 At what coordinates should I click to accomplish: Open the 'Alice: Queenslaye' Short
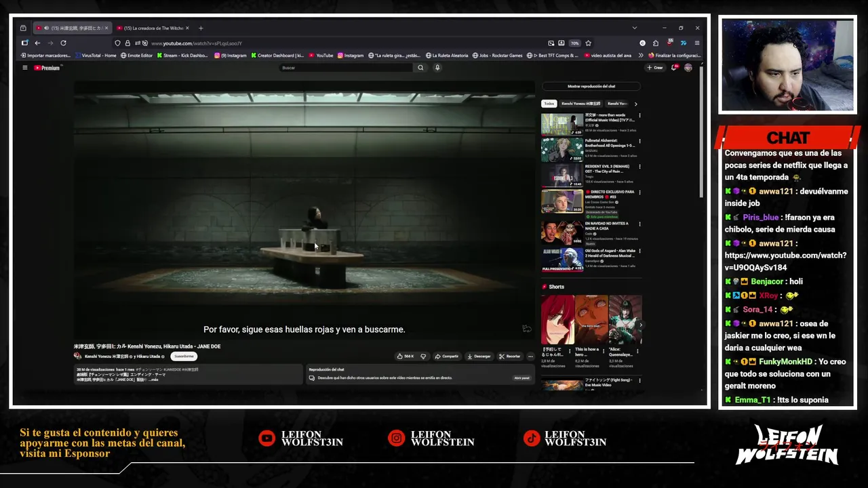pyautogui.click(x=625, y=319)
